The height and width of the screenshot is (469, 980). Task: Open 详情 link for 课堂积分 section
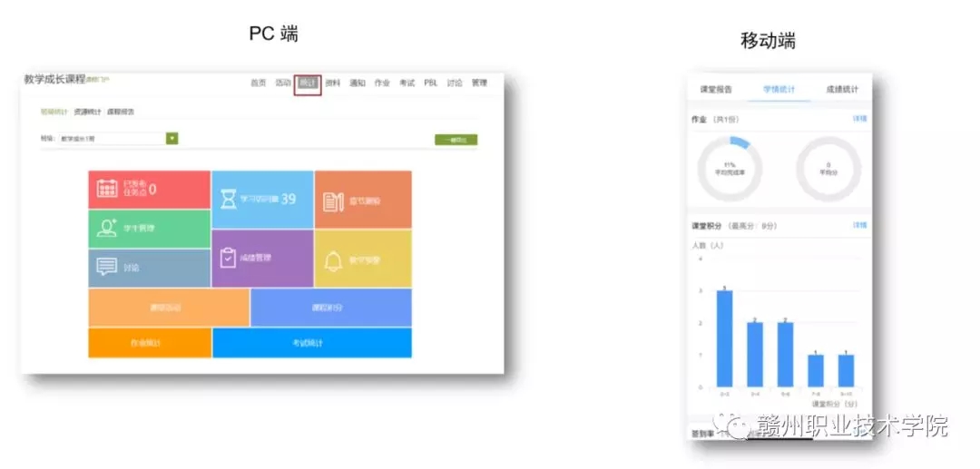pos(858,225)
